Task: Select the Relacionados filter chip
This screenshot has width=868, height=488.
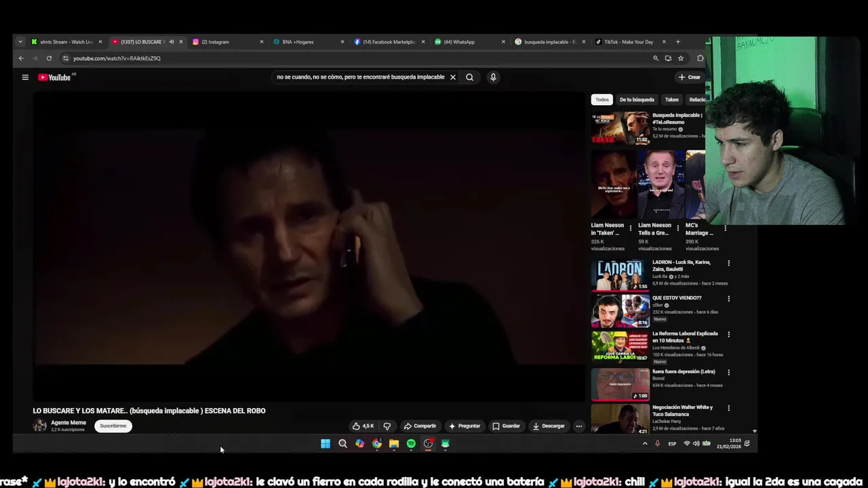Action: 696,100
